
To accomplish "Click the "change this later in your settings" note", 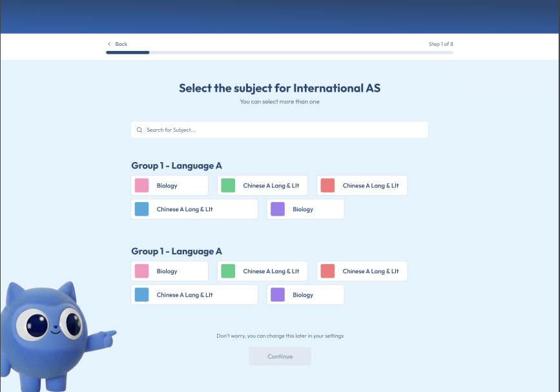I will point(280,336).
